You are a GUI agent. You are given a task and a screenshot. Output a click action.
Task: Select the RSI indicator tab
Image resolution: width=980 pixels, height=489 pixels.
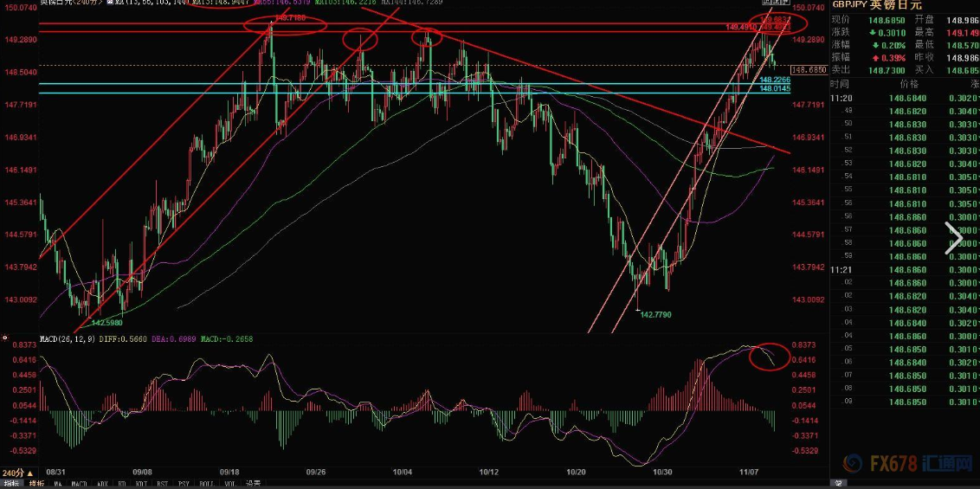pos(162,484)
